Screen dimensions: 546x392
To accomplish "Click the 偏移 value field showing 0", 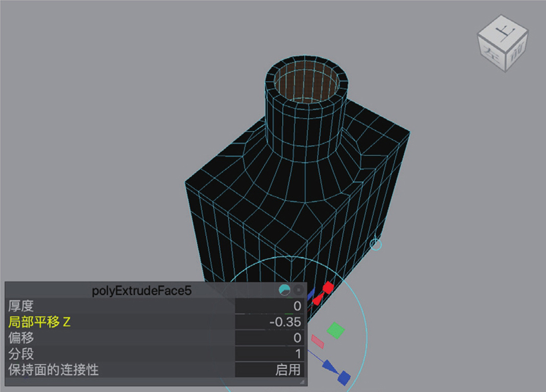I will 270,338.
